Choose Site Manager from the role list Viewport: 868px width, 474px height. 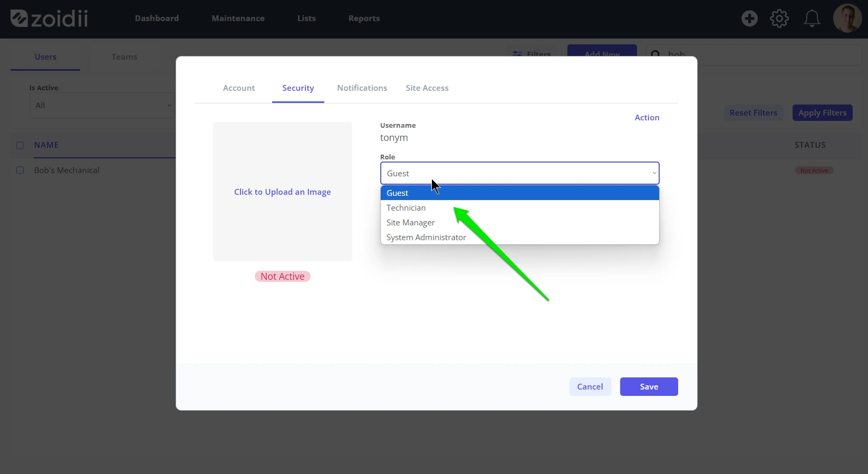[519, 222]
